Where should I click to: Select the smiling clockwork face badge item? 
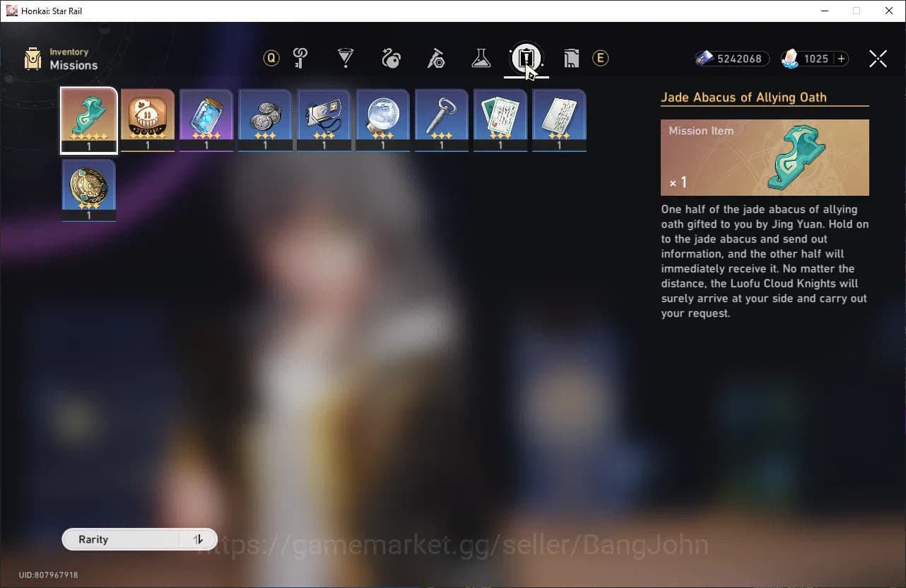click(148, 120)
